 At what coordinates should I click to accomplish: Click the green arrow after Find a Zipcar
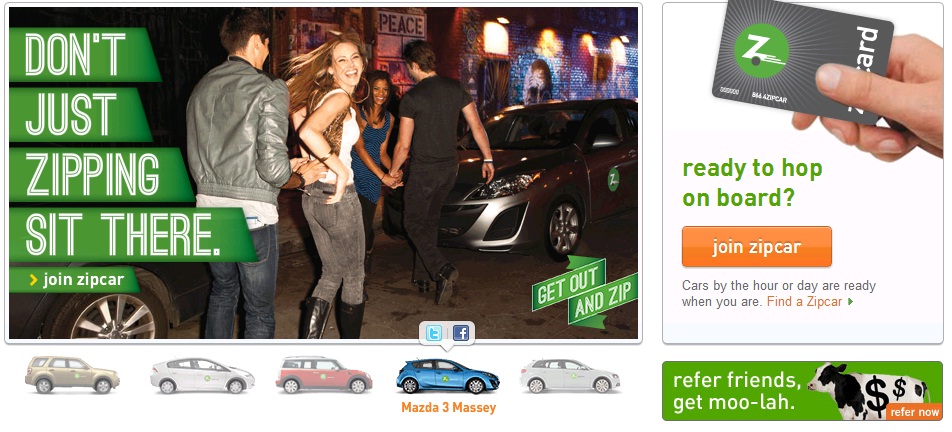[x=851, y=302]
